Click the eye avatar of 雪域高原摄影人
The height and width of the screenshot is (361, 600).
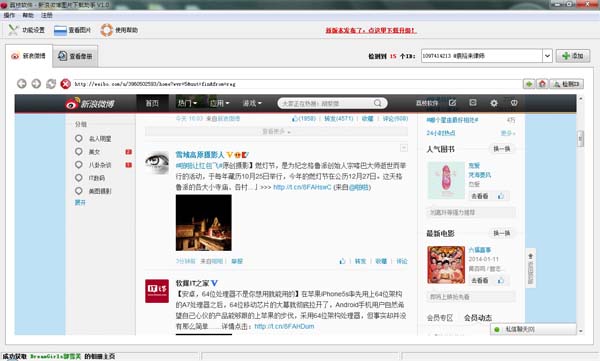pos(157,163)
